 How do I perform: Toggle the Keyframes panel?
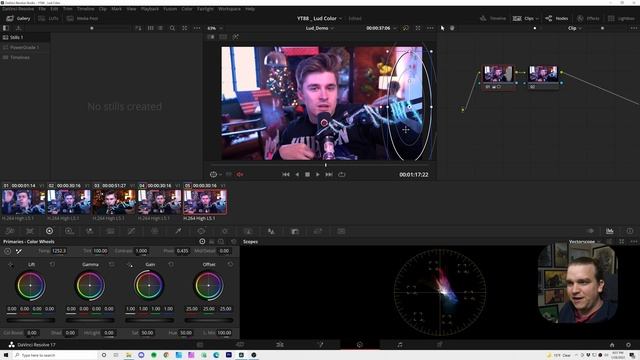coord(591,231)
